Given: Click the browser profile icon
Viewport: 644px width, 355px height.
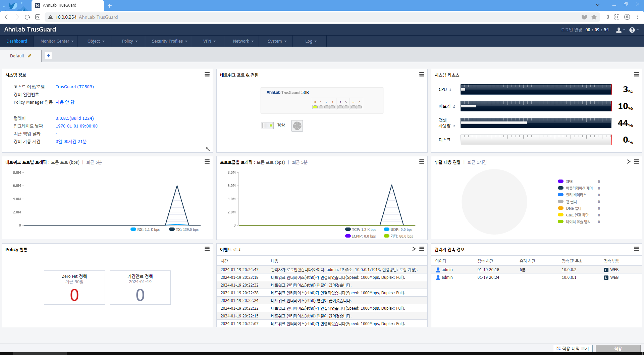Looking at the screenshot, I should [627, 17].
